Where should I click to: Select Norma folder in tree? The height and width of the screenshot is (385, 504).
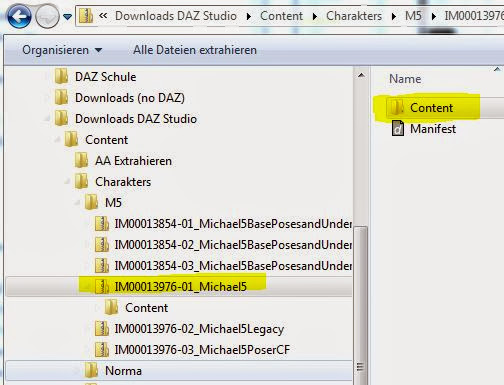[123, 371]
